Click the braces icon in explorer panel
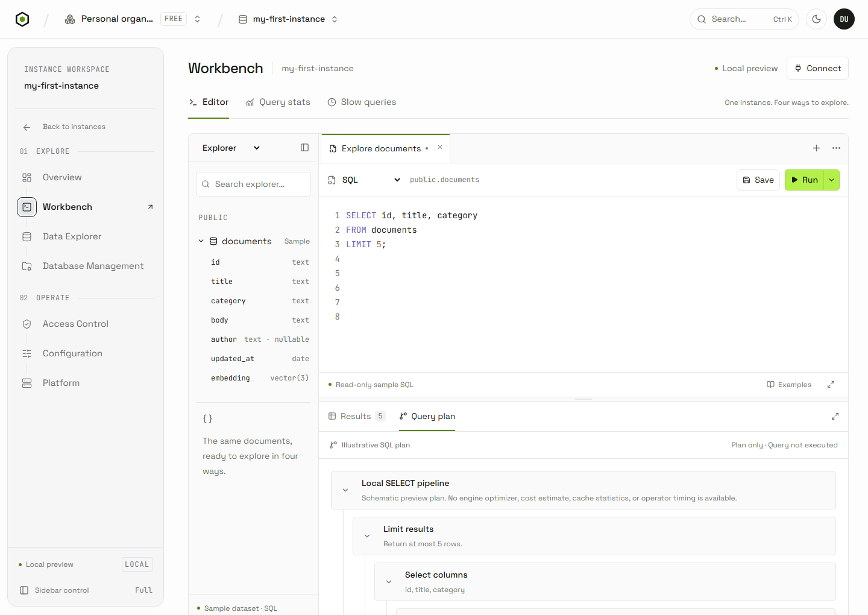This screenshot has width=868, height=615. [x=207, y=418]
